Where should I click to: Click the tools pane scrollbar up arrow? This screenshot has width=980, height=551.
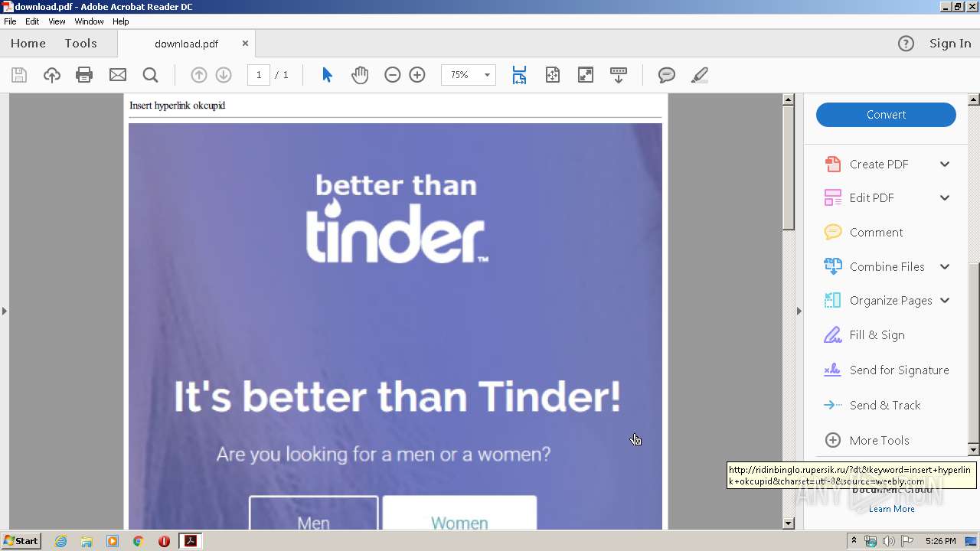pos(974,99)
